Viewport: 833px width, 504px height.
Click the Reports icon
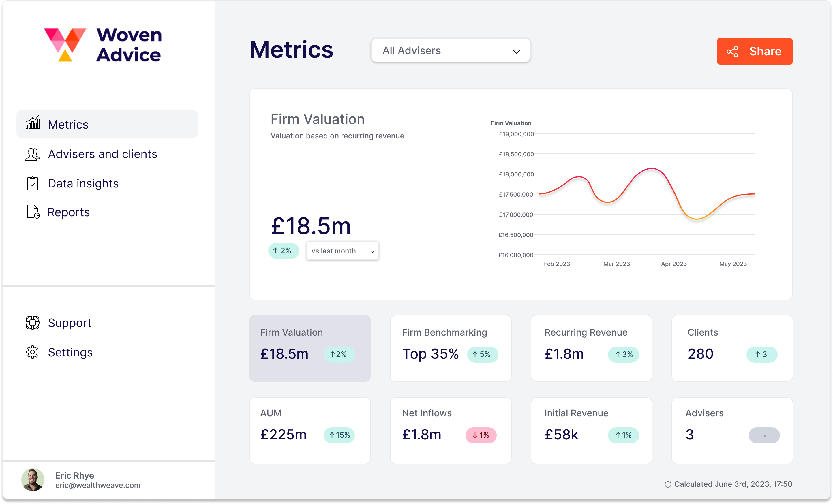point(31,212)
